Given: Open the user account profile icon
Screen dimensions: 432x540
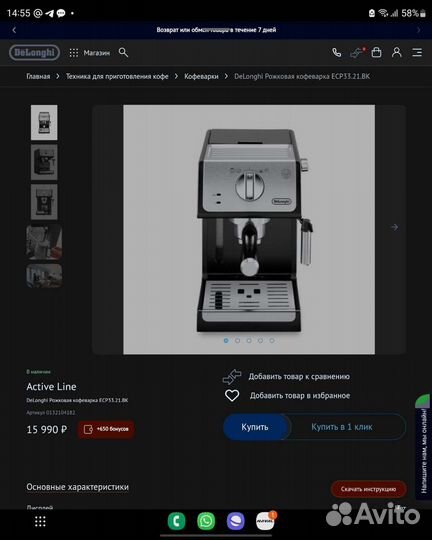Looking at the screenshot, I should tap(397, 52).
